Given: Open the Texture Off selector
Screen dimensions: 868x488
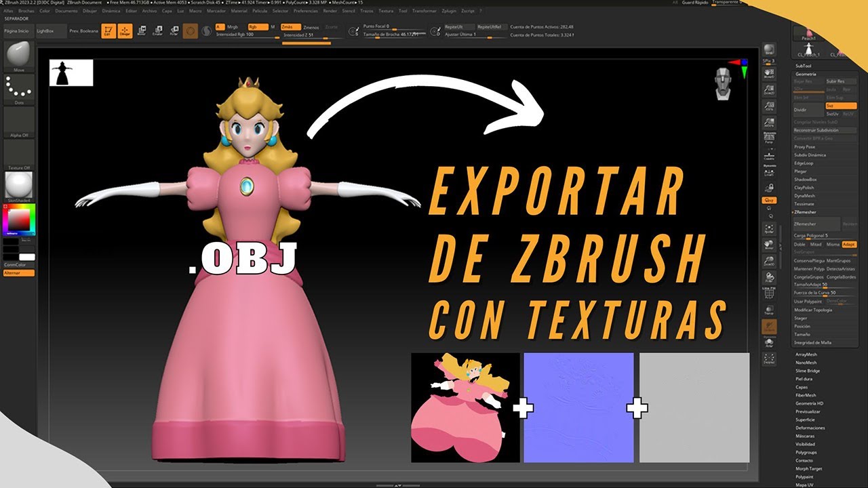Looking at the screenshot, I should click(x=19, y=155).
